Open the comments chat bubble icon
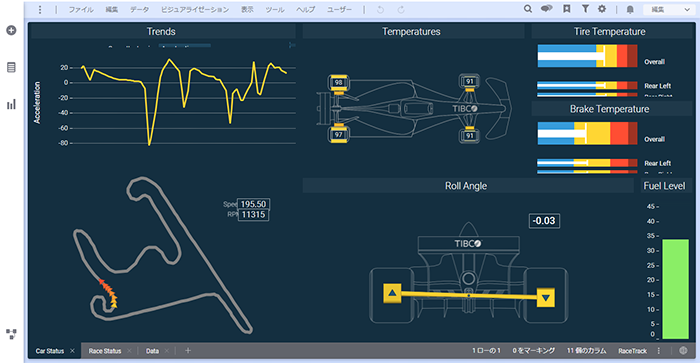 (546, 9)
